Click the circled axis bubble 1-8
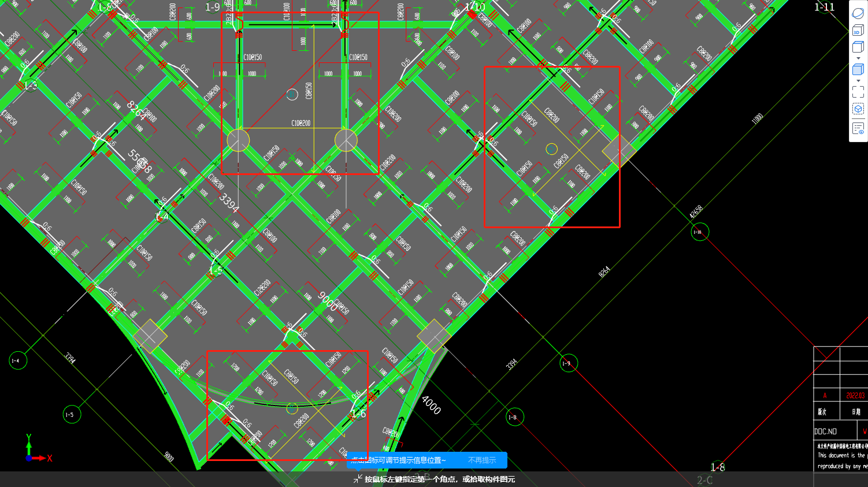868x487 pixels. [514, 417]
